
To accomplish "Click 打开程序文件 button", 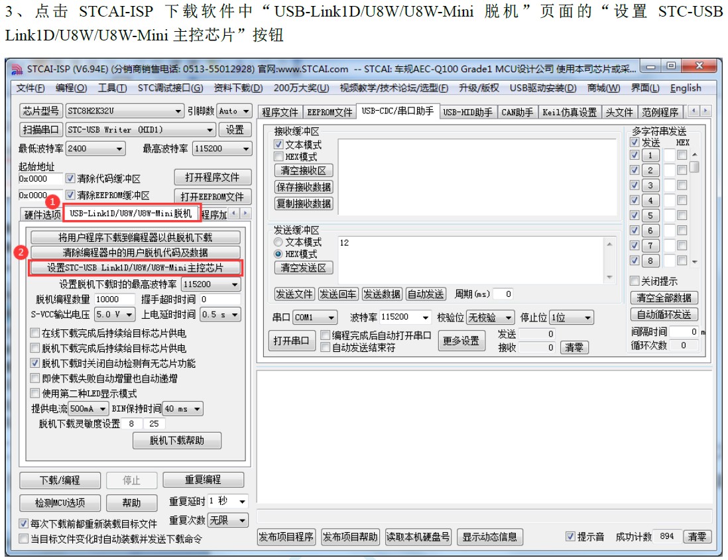I will (x=213, y=177).
